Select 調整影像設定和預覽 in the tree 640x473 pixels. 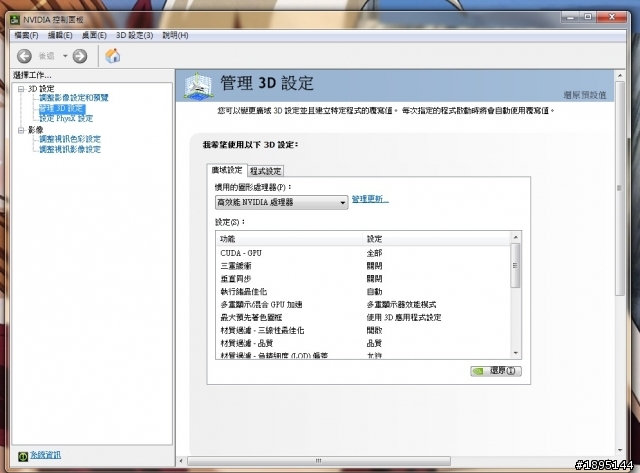tap(74, 98)
